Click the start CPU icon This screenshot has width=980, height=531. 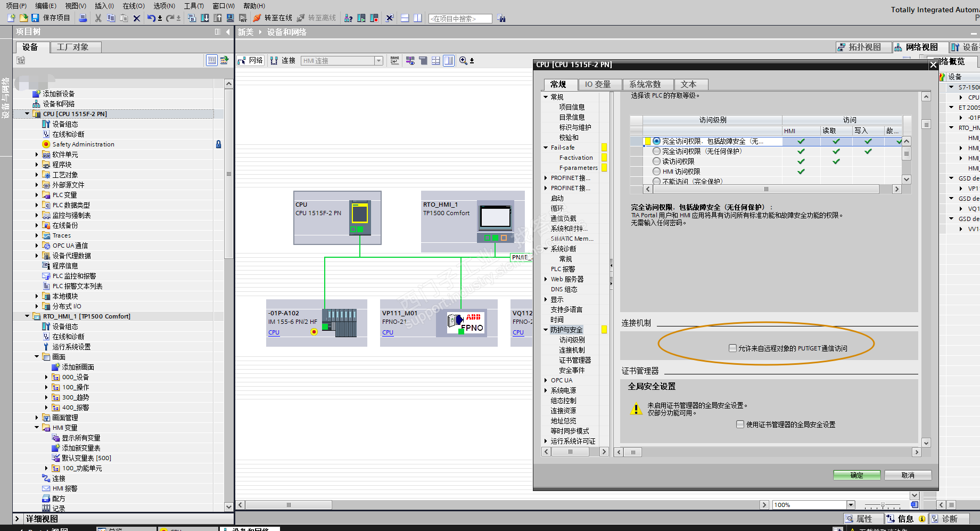361,18
